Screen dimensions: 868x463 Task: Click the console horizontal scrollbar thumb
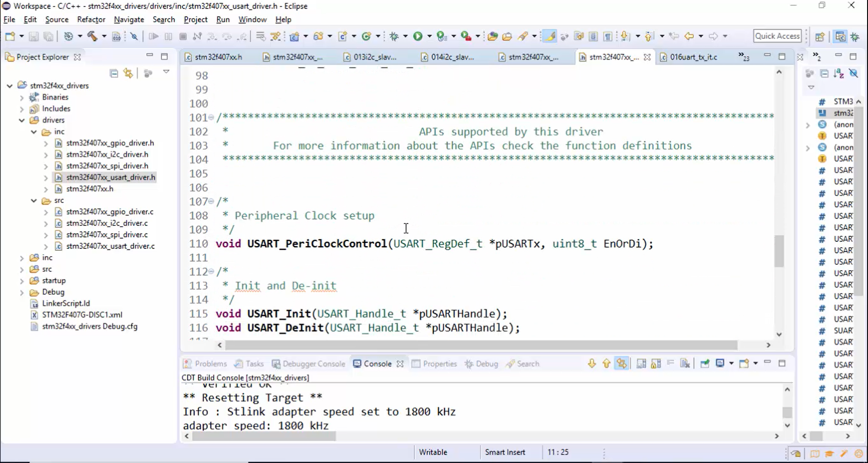click(264, 436)
